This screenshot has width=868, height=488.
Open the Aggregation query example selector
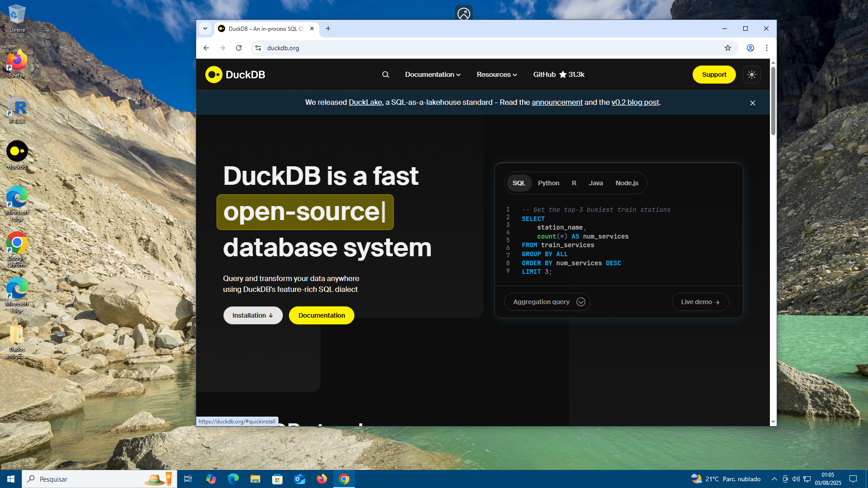(x=547, y=302)
